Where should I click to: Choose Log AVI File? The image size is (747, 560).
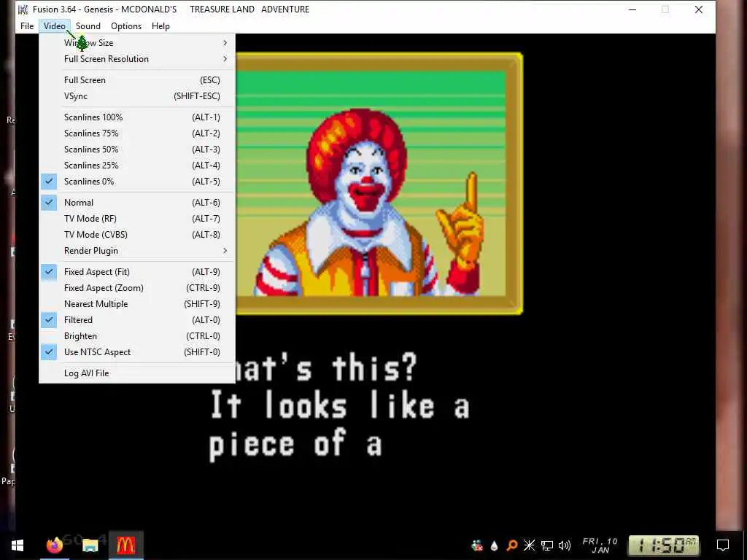click(137, 373)
